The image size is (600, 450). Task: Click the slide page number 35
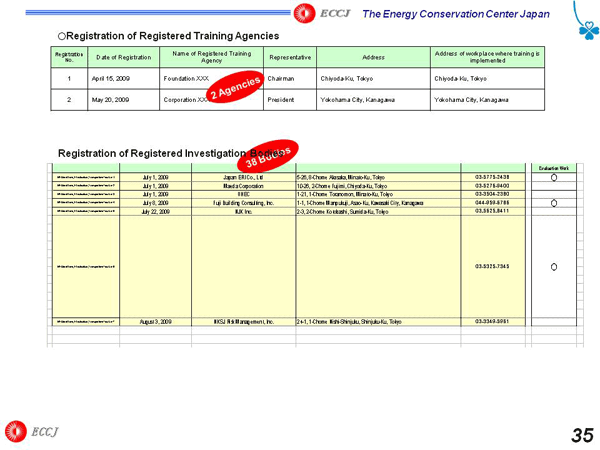[582, 435]
